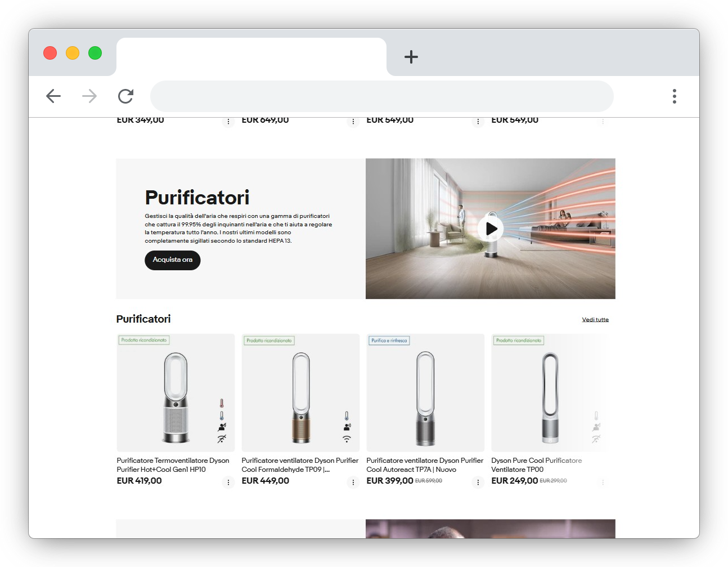Click Prodotto ricondizionato badge on TP09 card
Screen dimensions: 728x567
[x=269, y=341]
